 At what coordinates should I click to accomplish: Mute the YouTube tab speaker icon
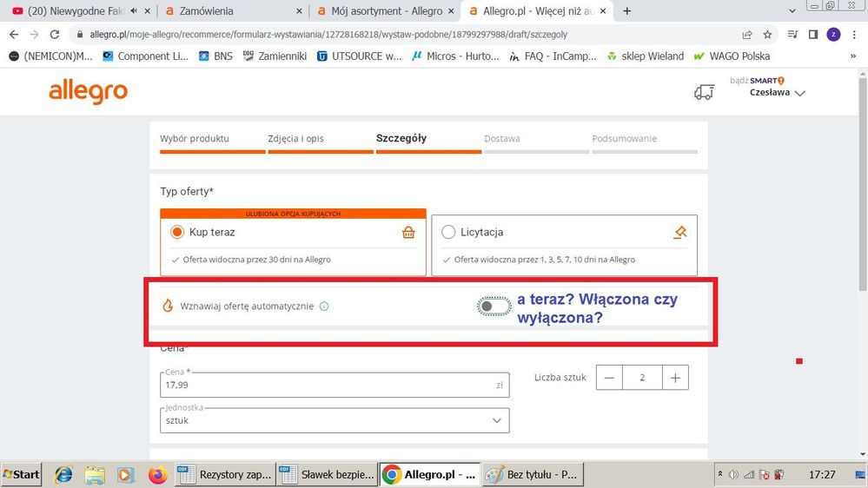click(134, 10)
